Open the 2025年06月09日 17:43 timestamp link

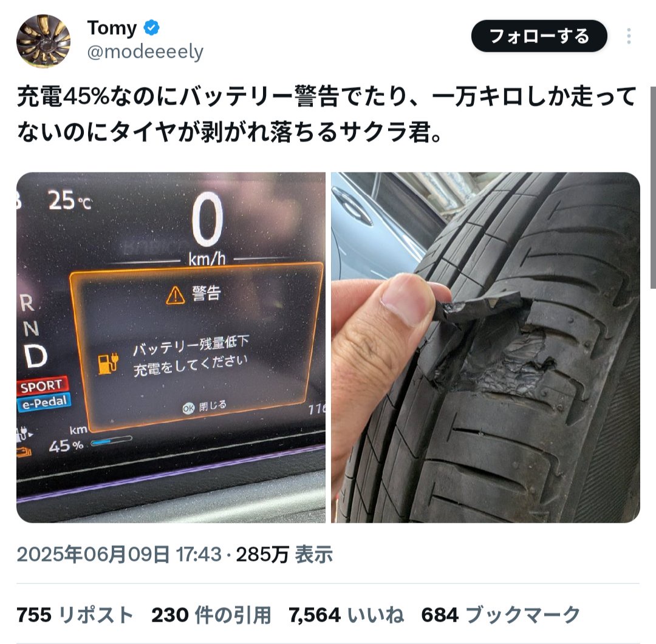119,555
